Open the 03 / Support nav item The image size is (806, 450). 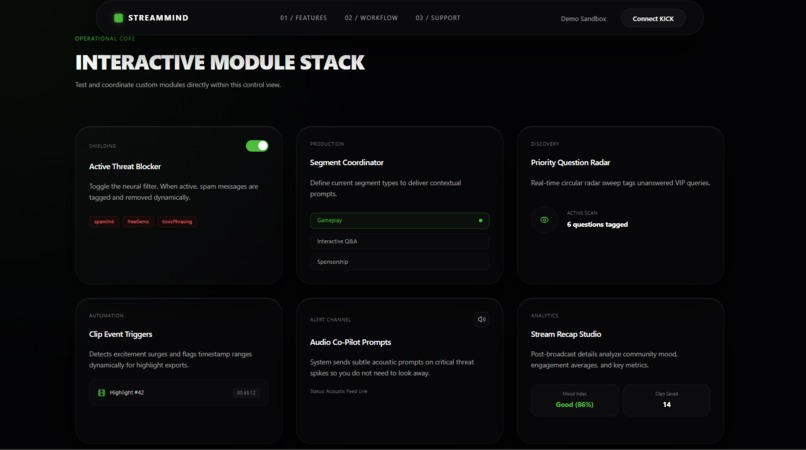[438, 18]
